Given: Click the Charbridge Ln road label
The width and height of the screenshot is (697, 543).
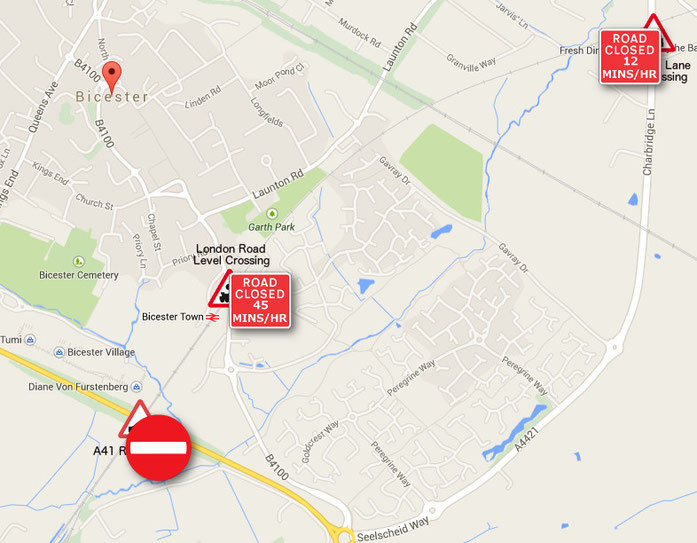Looking at the screenshot, I should tap(649, 142).
